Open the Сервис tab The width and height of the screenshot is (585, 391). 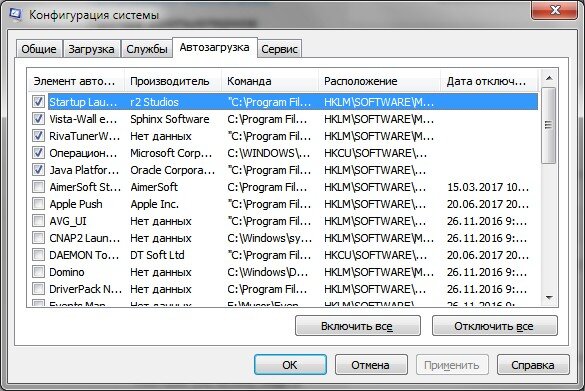(x=279, y=49)
